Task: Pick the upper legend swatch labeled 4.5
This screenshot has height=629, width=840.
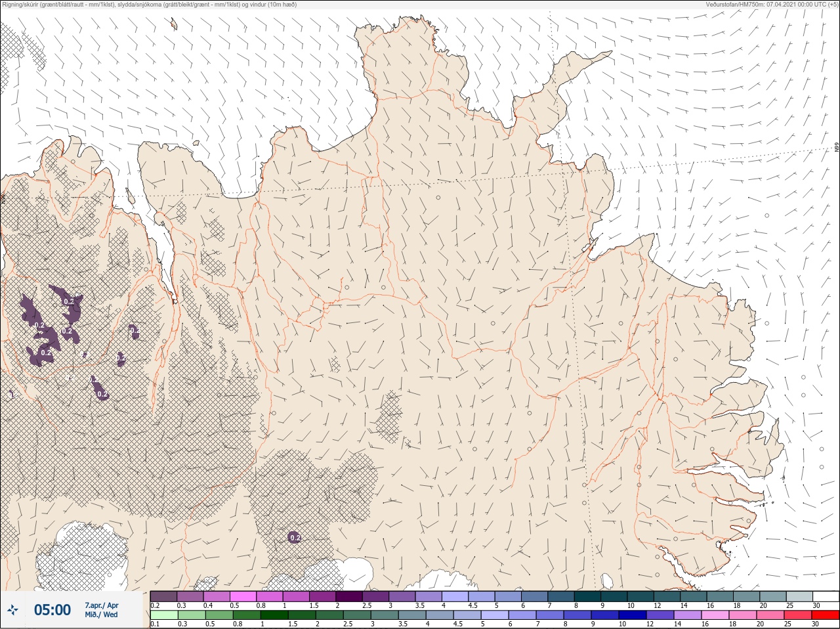Action: point(482,596)
